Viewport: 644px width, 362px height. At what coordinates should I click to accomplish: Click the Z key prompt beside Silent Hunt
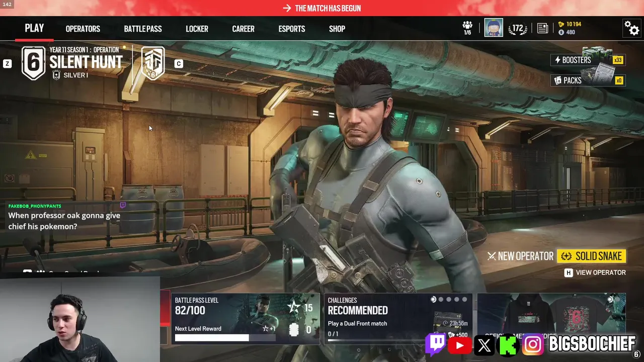point(7,64)
